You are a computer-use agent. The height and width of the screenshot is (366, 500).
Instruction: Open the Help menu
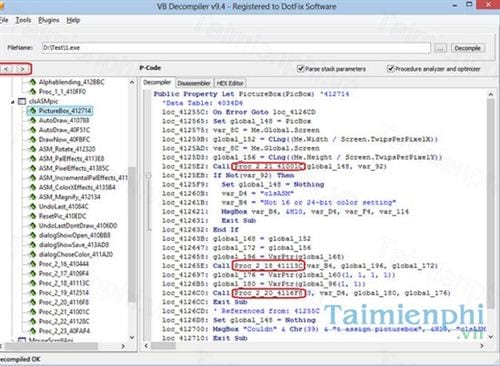[73, 20]
